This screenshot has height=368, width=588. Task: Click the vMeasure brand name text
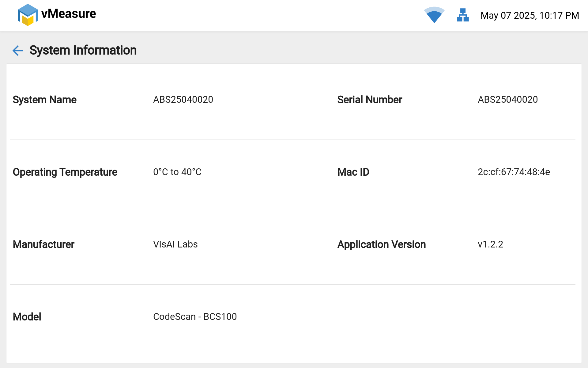69,14
